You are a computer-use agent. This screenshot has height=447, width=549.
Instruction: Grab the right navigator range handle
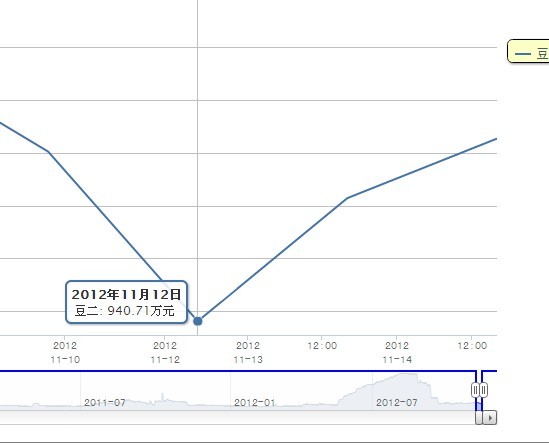click(484, 390)
